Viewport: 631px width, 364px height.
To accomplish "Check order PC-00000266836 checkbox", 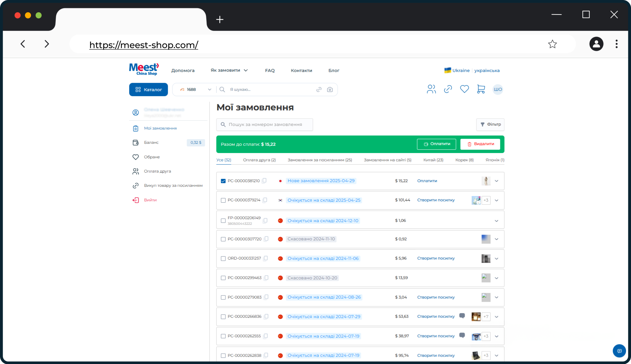I will point(223,317).
